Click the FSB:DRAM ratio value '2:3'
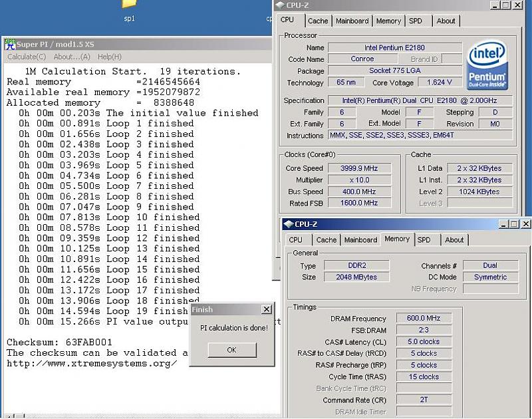 pos(424,330)
